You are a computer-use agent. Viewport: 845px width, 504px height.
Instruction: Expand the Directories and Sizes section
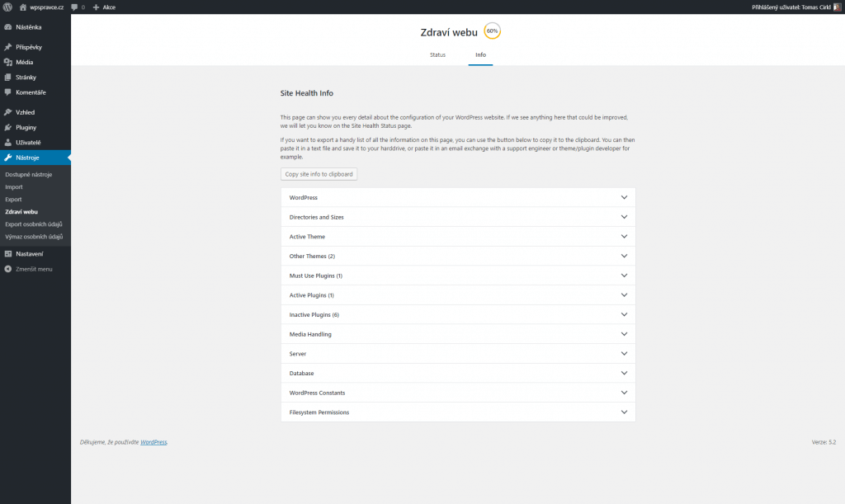point(457,217)
